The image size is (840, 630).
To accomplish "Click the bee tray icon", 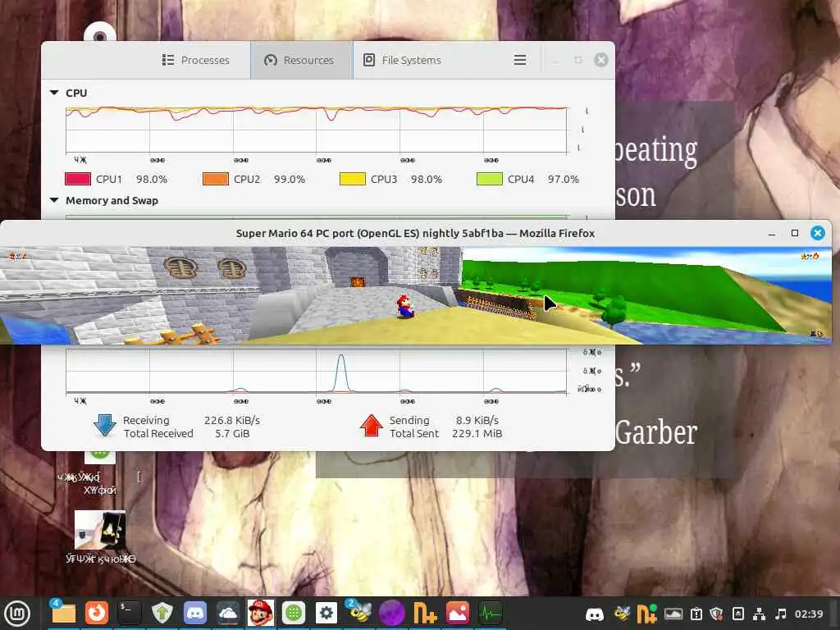I will pos(622,614).
